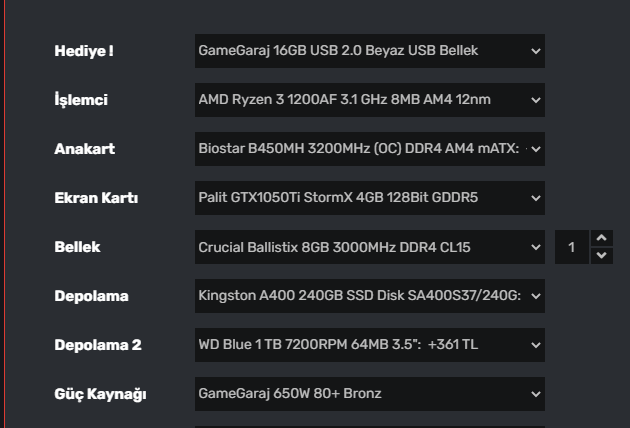The width and height of the screenshot is (630, 428).
Task: Open the Kingston A400 SSD storage dropdown
Action: point(369,296)
